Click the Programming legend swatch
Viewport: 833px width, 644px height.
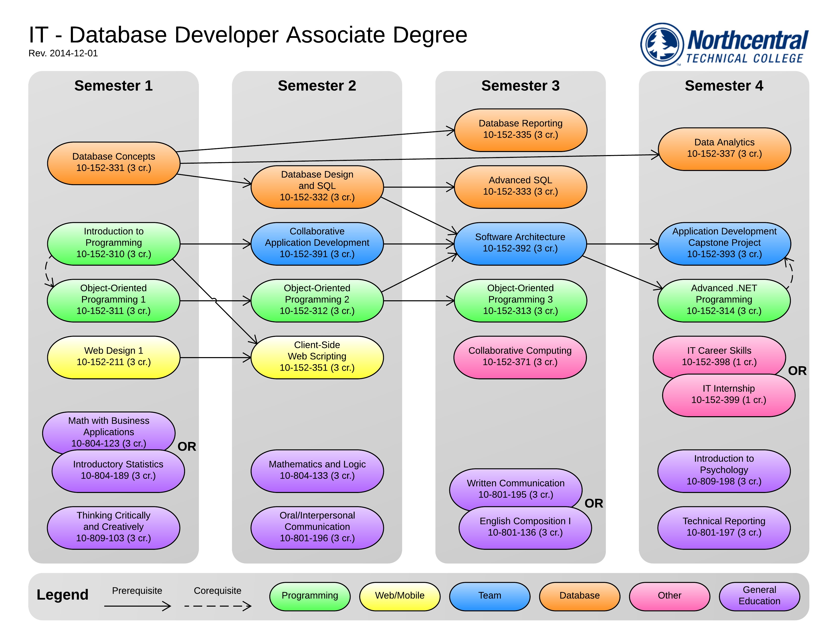click(310, 596)
